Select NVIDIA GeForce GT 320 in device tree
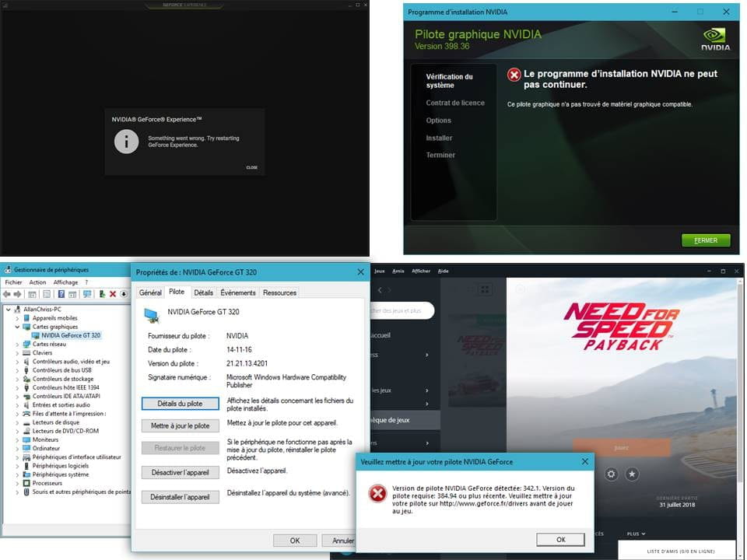The height and width of the screenshot is (560, 747). 71,336
